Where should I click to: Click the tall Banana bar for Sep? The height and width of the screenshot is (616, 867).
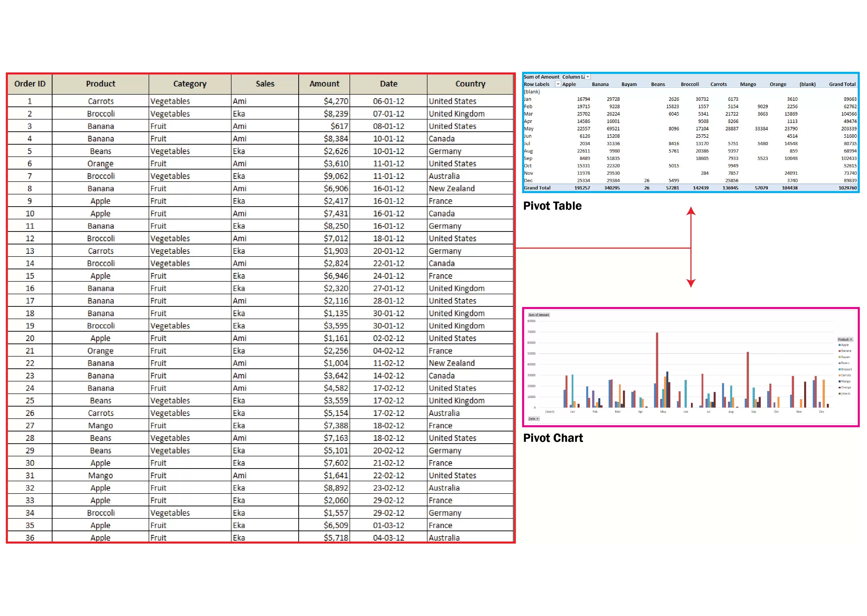(747, 380)
